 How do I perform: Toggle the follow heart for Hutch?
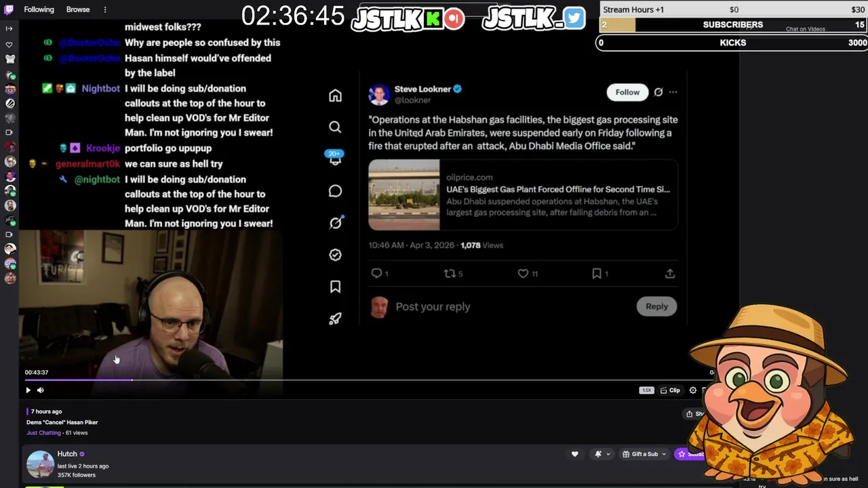coord(574,454)
